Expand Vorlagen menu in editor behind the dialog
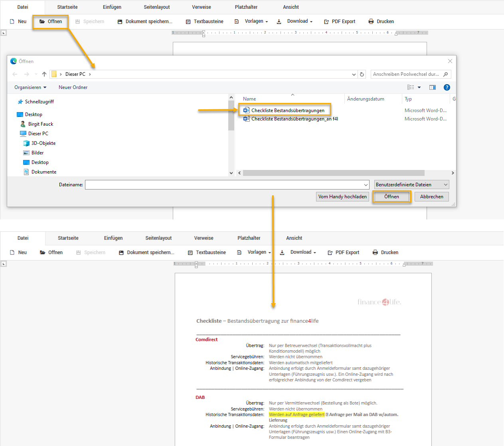Viewport: 504px width, 446px height. tap(251, 22)
